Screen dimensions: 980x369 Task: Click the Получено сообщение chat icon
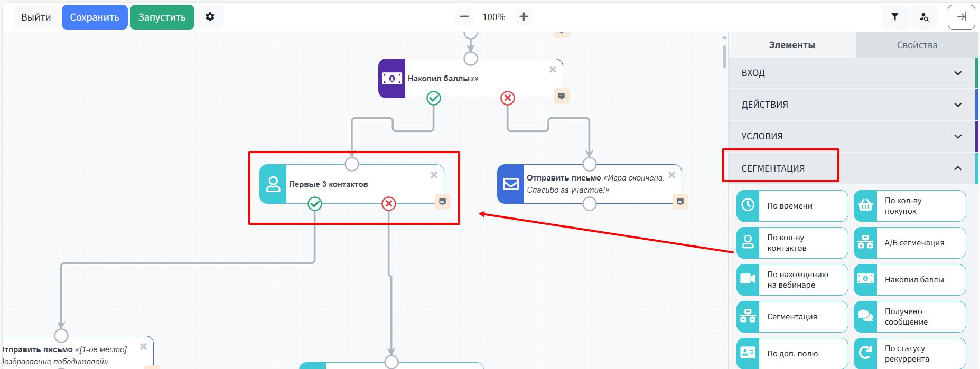(865, 317)
